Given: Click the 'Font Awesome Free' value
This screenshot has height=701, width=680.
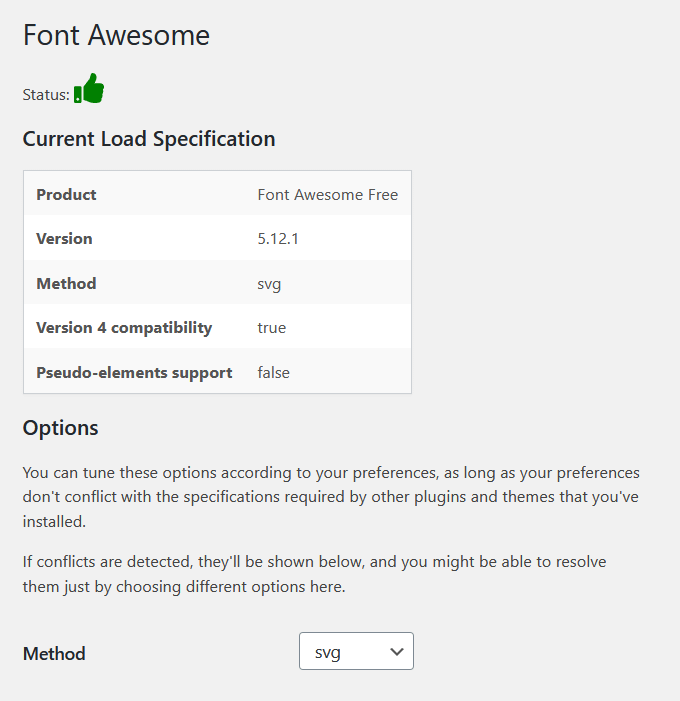Looking at the screenshot, I should (328, 194).
